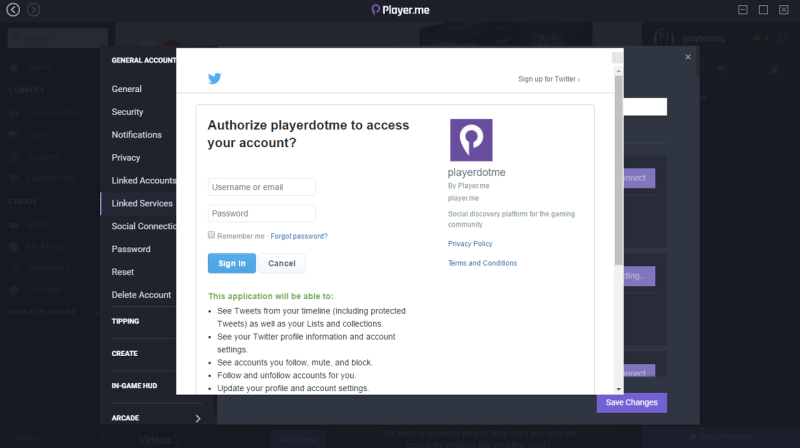The height and width of the screenshot is (448, 800).
Task: Open Linked Accounts settings
Action: pyautogui.click(x=143, y=181)
